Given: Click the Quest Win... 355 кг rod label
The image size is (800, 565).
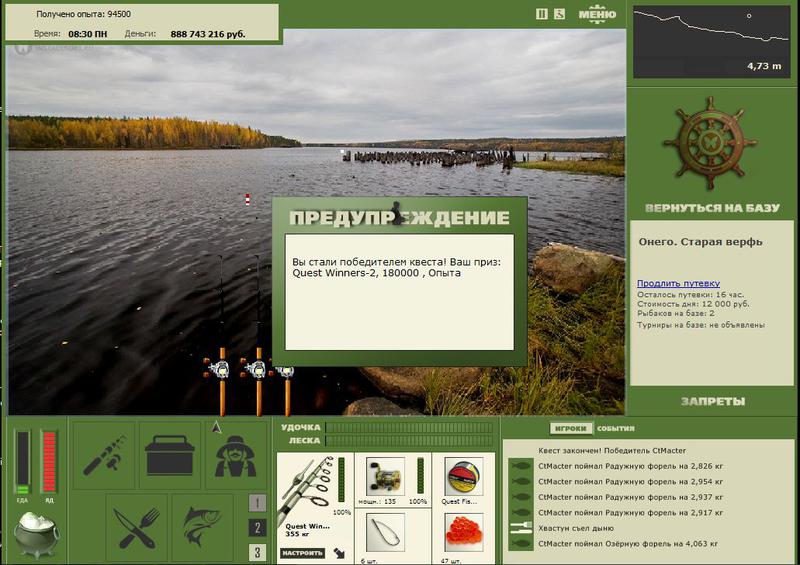Looking at the screenshot, I should tap(307, 530).
